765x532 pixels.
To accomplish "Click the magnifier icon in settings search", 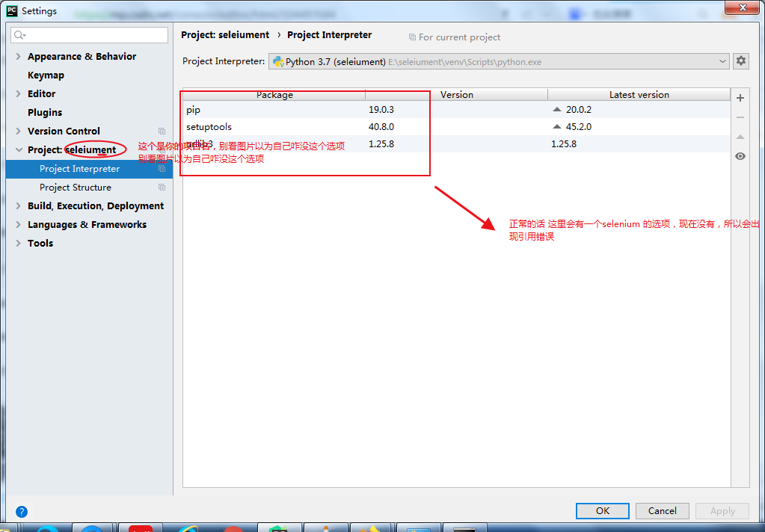I will [x=19, y=35].
